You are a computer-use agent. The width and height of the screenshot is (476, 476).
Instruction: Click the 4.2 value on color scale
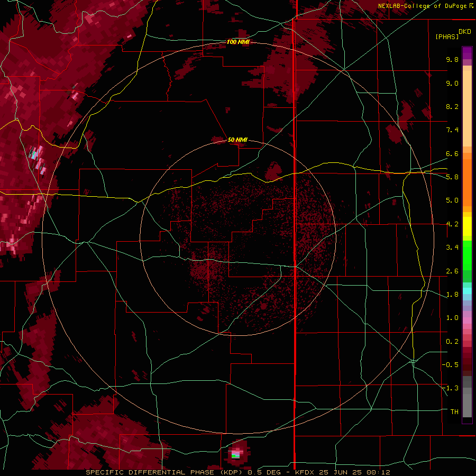pyautogui.click(x=452, y=224)
